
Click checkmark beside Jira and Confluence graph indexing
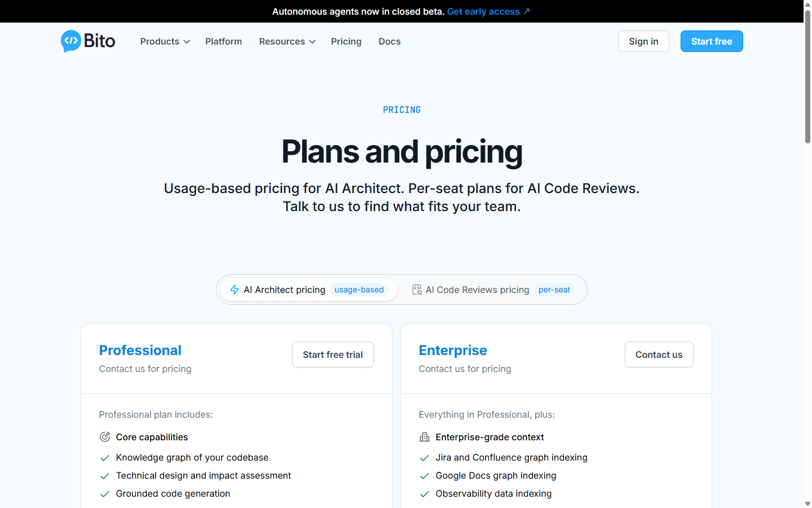point(424,458)
